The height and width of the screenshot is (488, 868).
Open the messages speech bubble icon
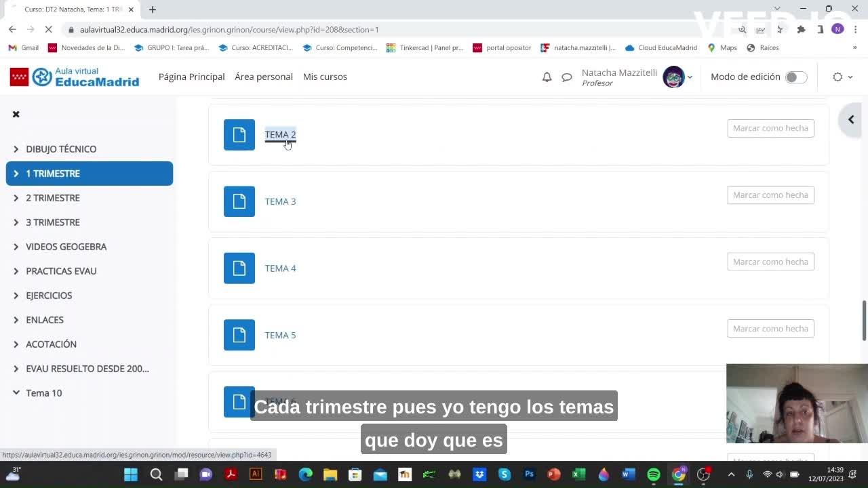tap(567, 77)
